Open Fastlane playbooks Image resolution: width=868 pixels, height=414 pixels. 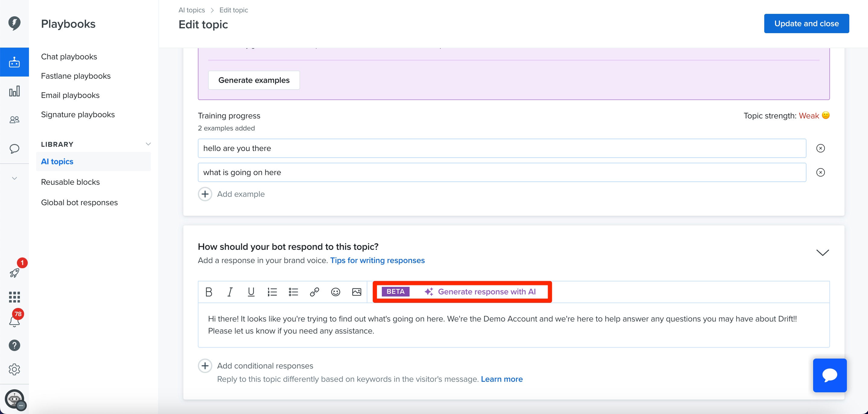(x=76, y=76)
